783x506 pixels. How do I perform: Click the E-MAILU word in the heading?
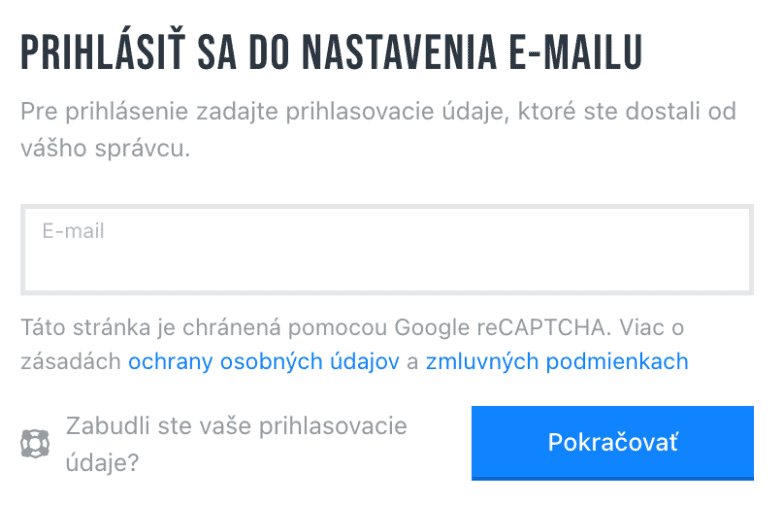575,52
